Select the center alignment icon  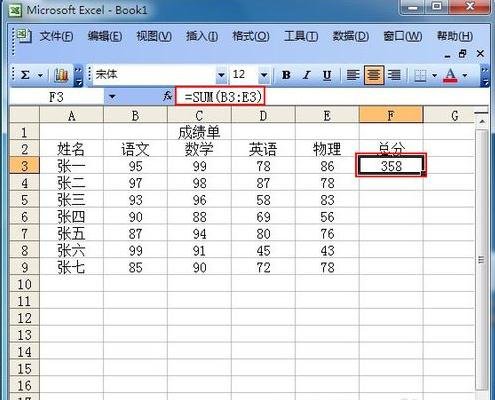[x=374, y=75]
